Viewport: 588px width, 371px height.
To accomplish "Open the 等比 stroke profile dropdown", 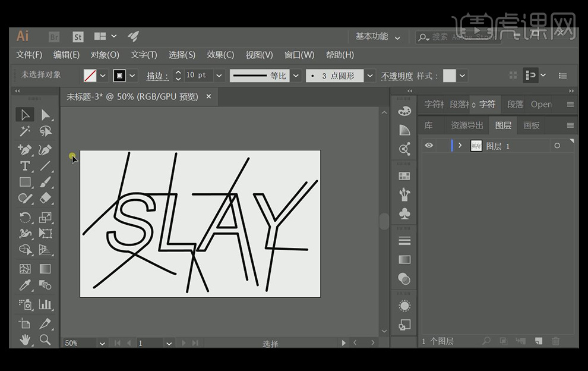I will [x=295, y=76].
